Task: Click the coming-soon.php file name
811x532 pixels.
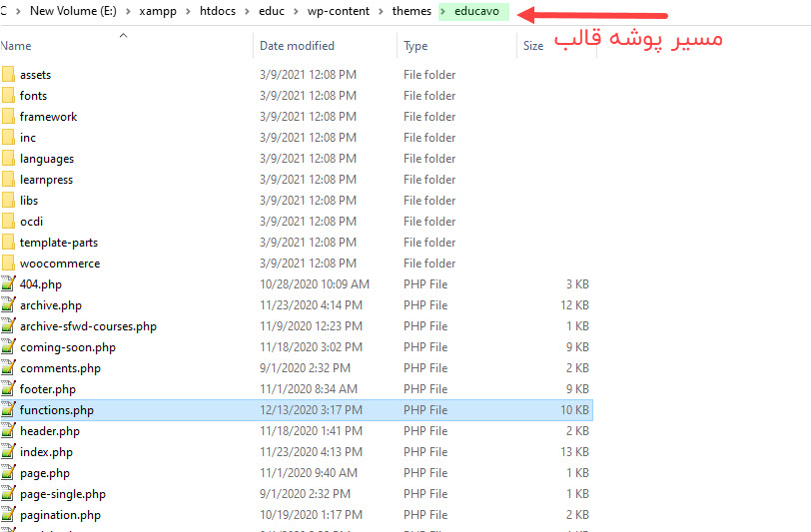Action: pos(68,347)
